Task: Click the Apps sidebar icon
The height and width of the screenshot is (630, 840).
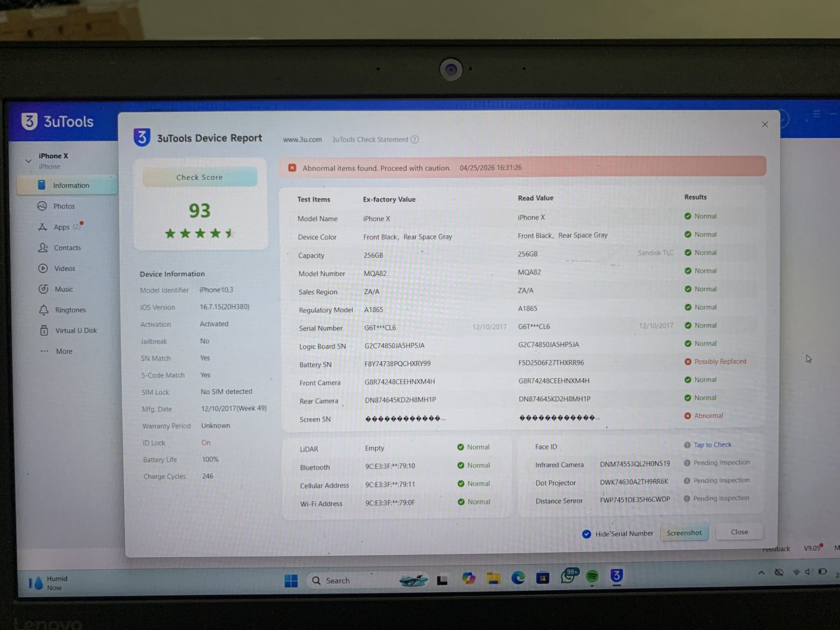Action: 42,227
